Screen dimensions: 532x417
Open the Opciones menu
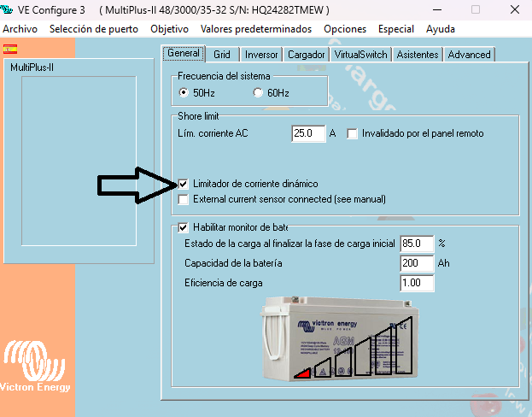click(345, 29)
